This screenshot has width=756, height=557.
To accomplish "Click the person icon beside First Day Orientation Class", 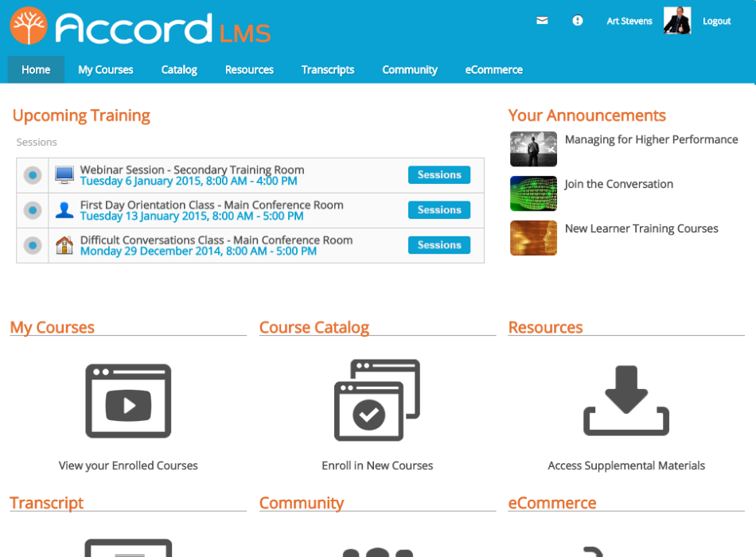I will tap(64, 209).
